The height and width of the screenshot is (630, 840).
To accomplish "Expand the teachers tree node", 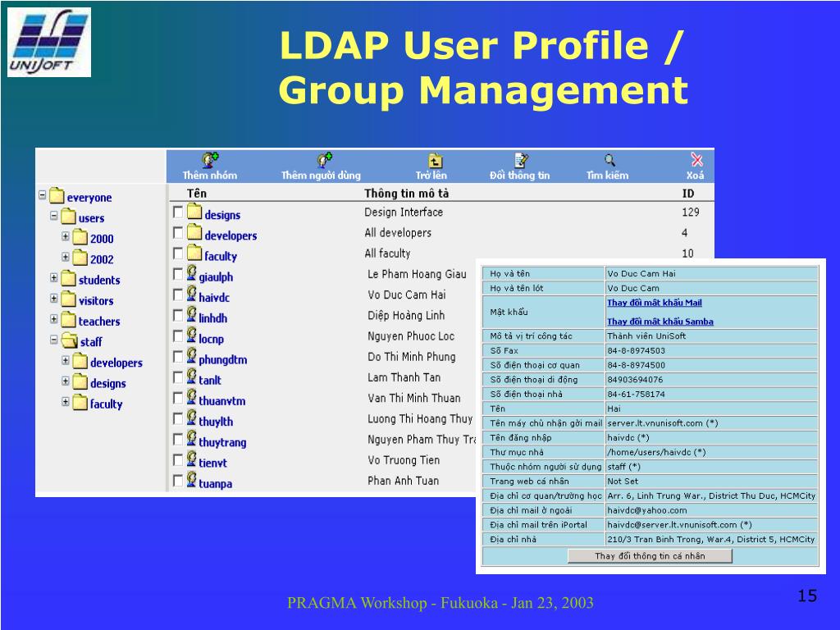I will (53, 319).
